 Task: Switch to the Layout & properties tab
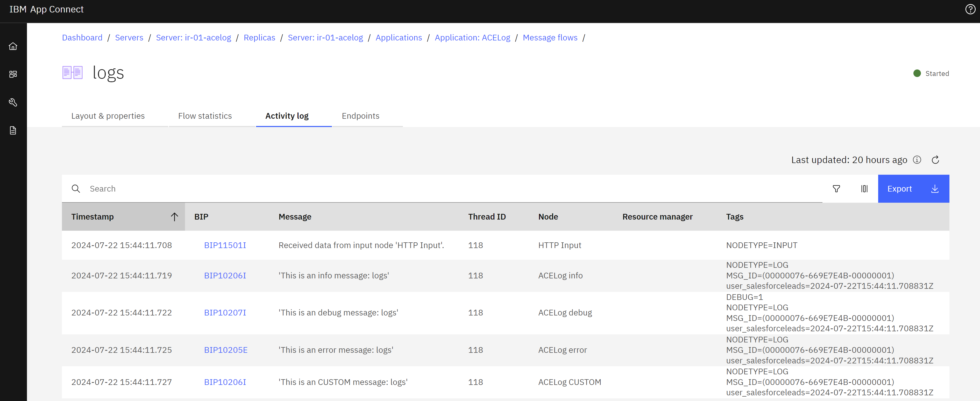point(108,116)
